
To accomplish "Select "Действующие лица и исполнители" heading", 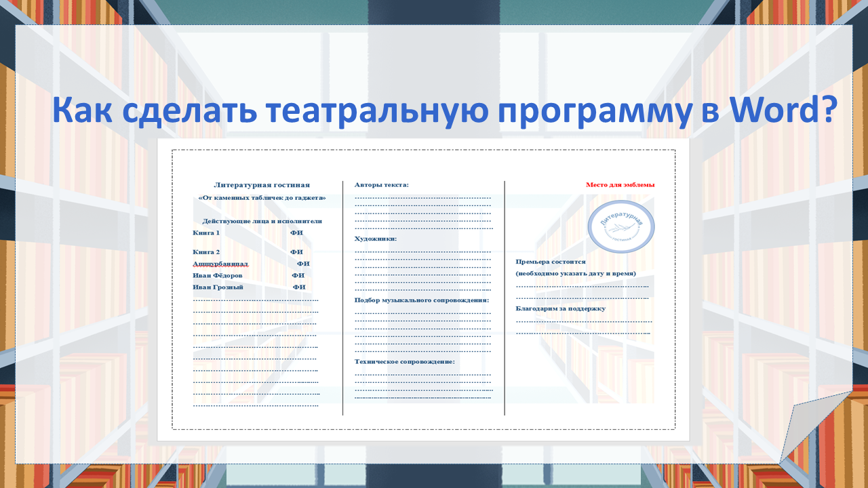I will [x=262, y=221].
